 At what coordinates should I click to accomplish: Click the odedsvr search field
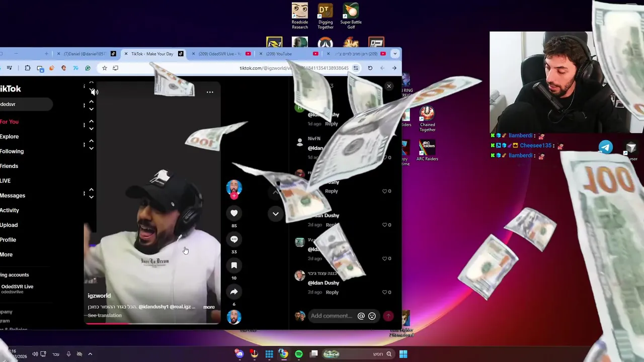[25, 104]
